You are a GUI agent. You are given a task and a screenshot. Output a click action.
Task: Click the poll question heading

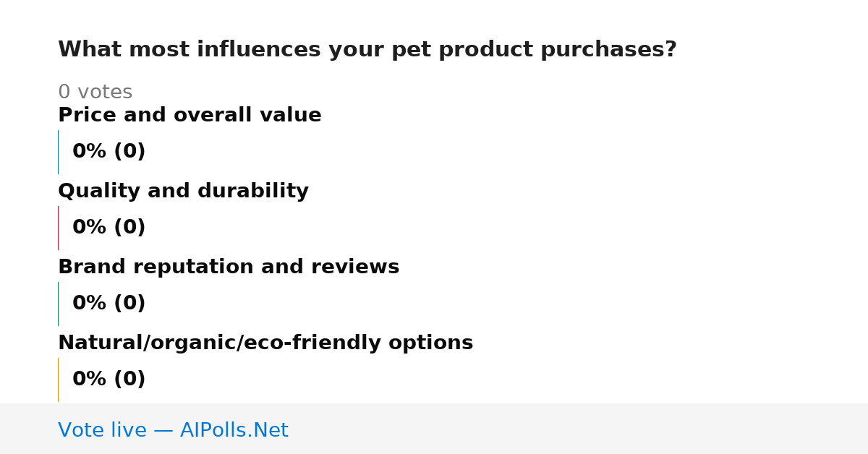[367, 50]
